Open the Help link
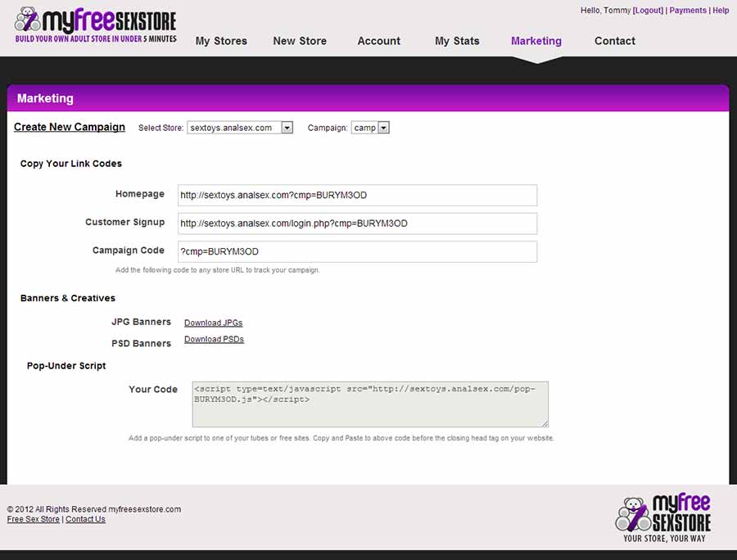737x560 pixels. (x=721, y=11)
